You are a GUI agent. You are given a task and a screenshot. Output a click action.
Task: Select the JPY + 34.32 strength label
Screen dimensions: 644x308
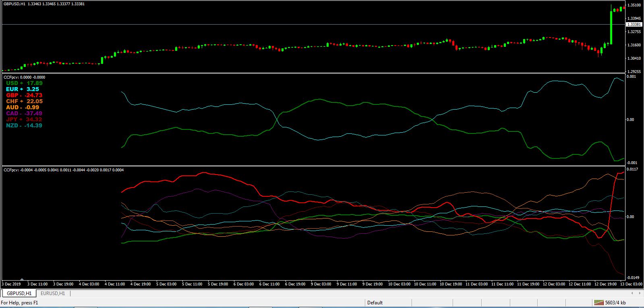point(24,119)
